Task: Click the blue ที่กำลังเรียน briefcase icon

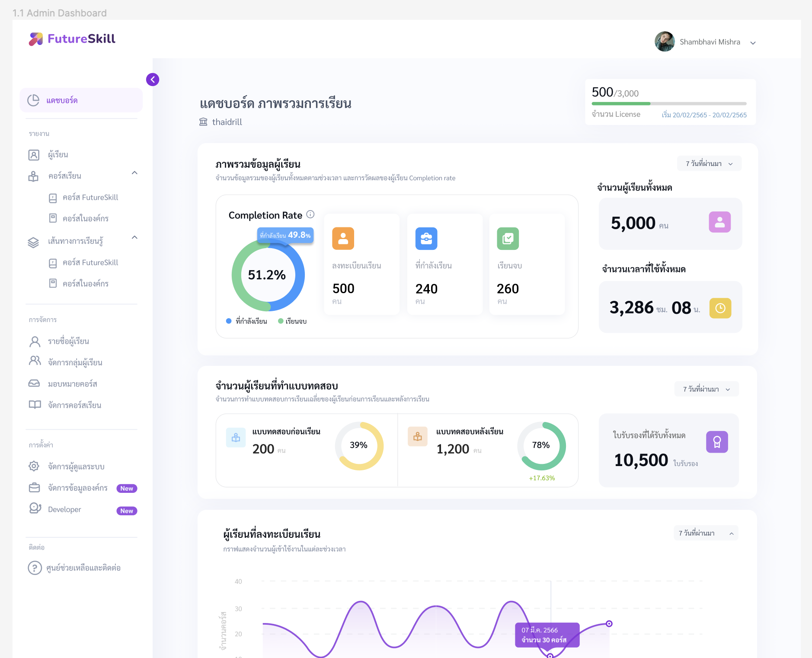Action: click(x=426, y=239)
